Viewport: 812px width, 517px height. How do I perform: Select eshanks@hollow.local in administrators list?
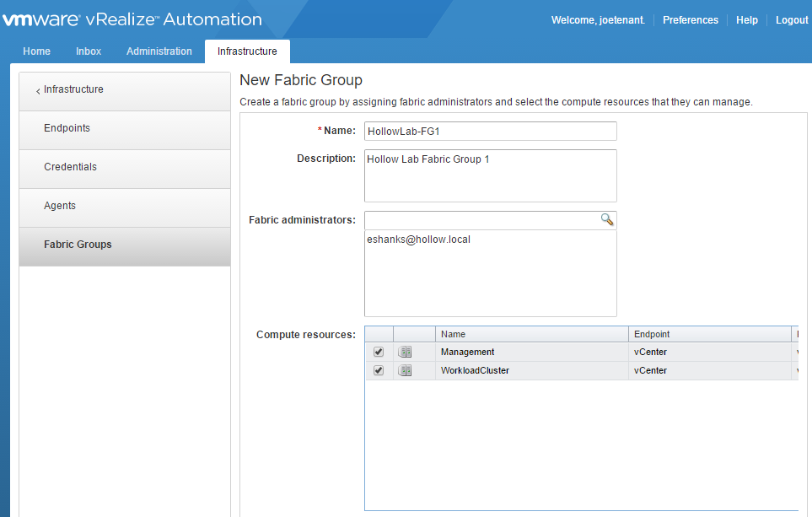point(418,240)
